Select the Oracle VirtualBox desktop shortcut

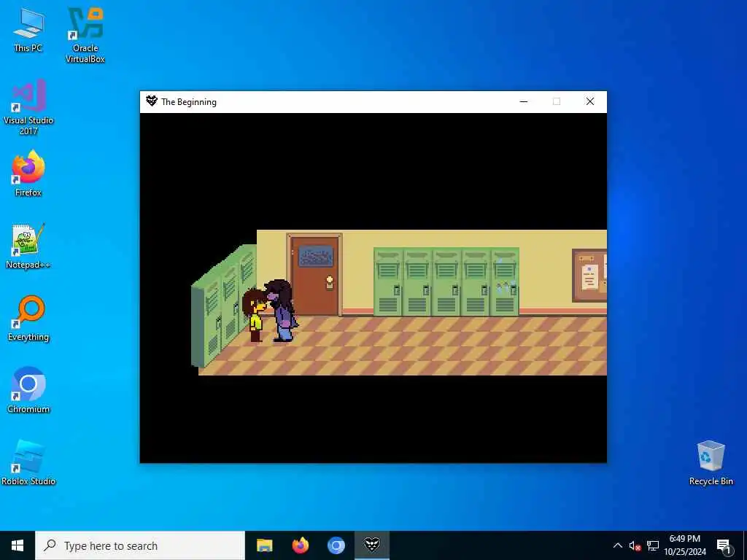[x=85, y=35]
